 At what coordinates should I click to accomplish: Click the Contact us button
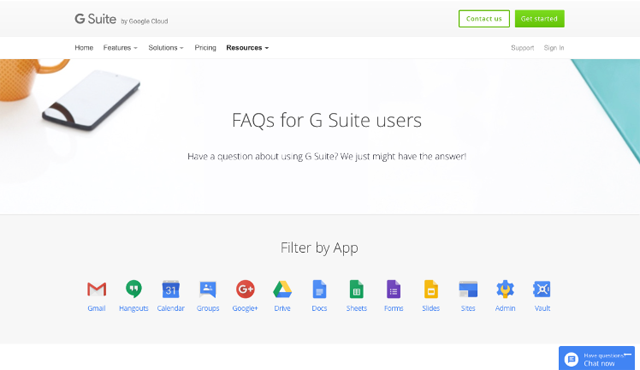[484, 19]
